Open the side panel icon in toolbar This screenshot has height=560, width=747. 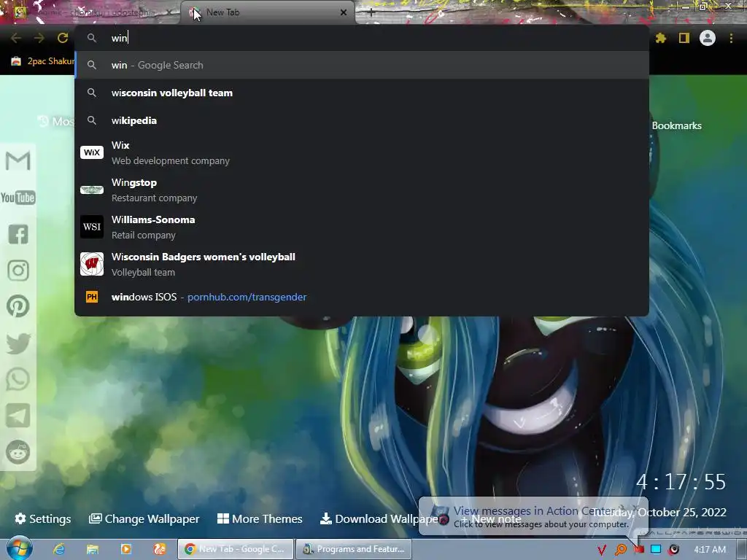(x=684, y=38)
